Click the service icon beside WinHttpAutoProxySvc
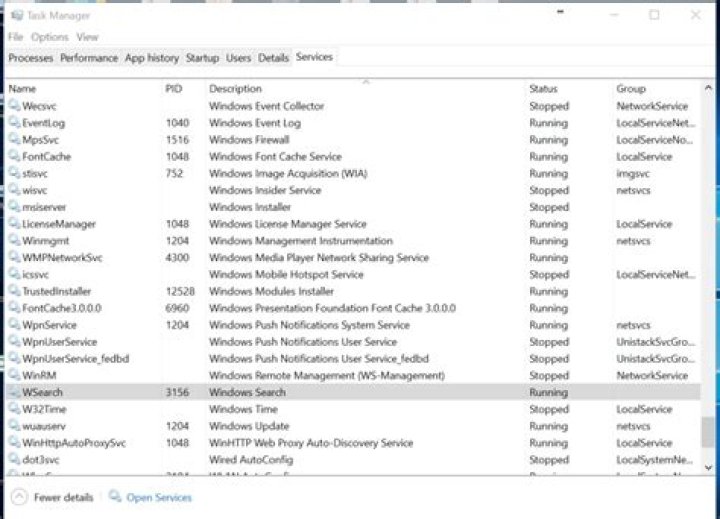 pyautogui.click(x=14, y=442)
